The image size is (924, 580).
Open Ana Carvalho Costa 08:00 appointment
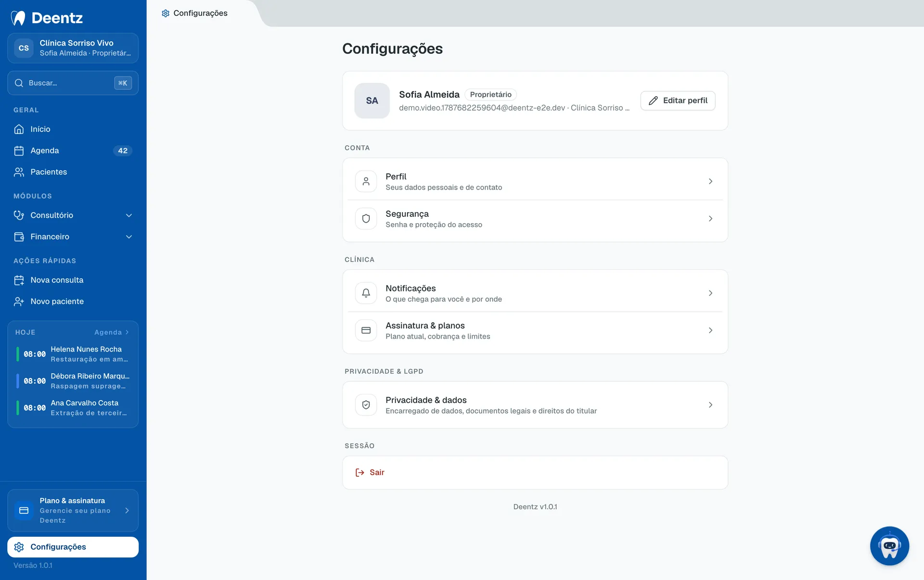coord(73,408)
